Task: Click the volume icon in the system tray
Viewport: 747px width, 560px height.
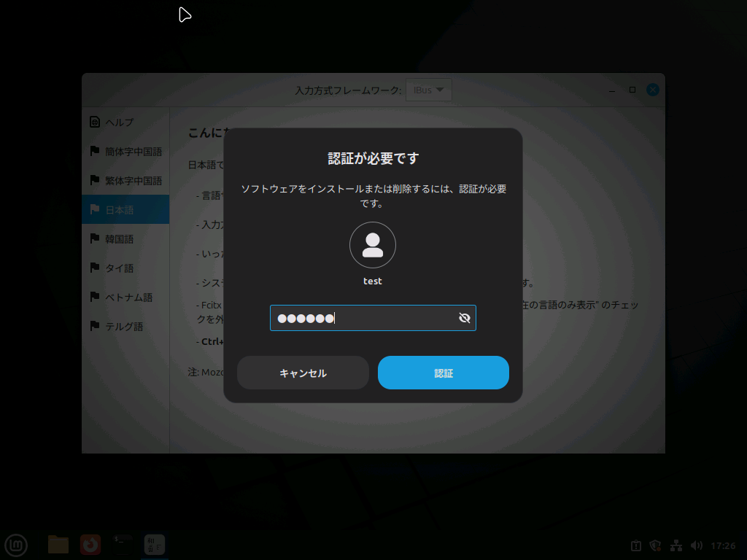Action: click(695, 545)
